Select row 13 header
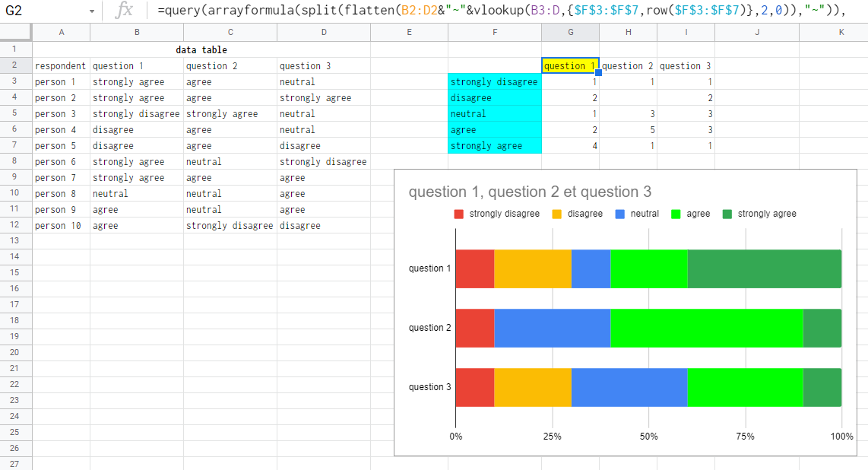 (15, 241)
